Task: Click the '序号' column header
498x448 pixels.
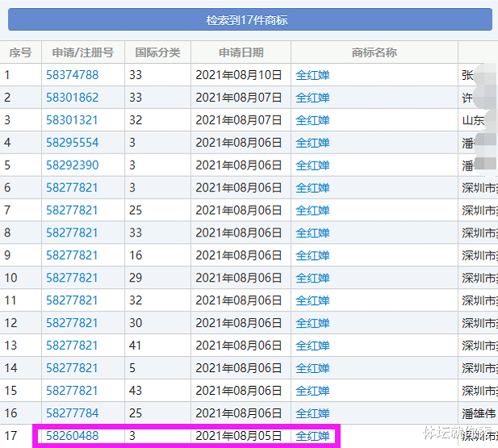Action: point(20,52)
